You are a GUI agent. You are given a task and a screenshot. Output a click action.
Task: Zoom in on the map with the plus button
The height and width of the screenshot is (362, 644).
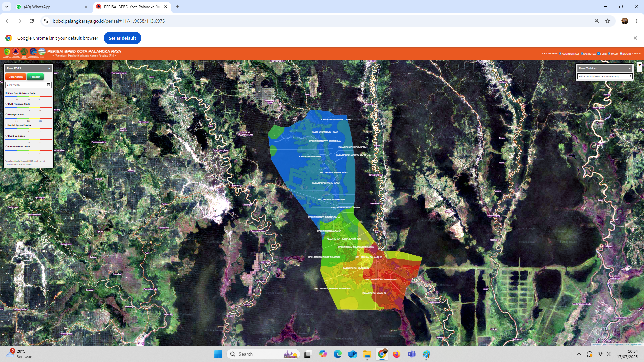[x=640, y=65]
